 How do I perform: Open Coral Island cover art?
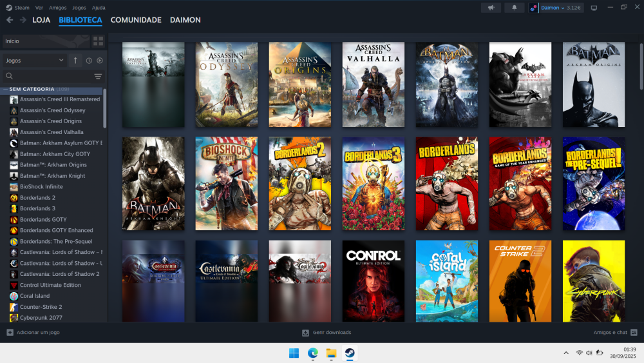coord(447,281)
